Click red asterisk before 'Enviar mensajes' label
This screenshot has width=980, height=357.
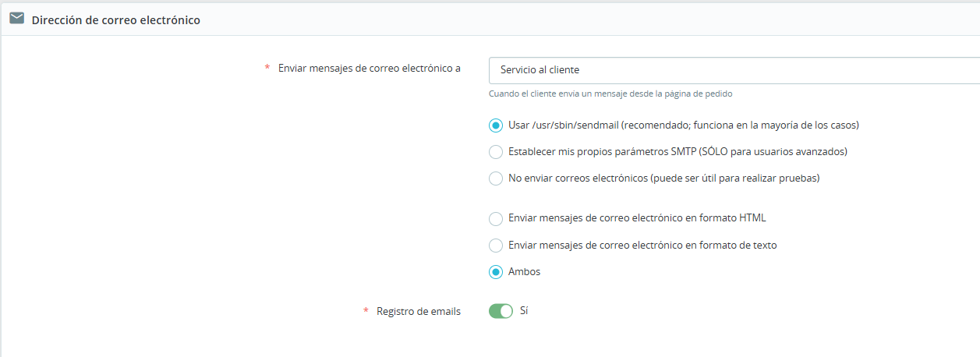[267, 68]
